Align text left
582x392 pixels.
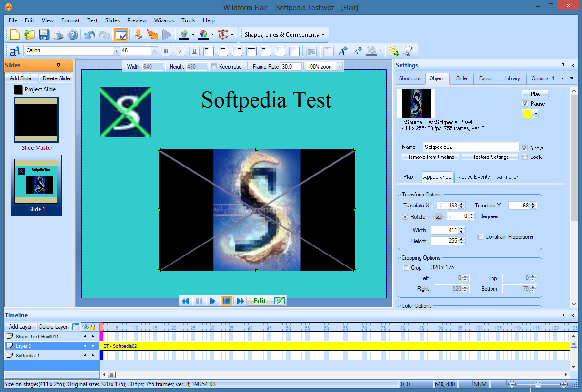click(x=208, y=51)
